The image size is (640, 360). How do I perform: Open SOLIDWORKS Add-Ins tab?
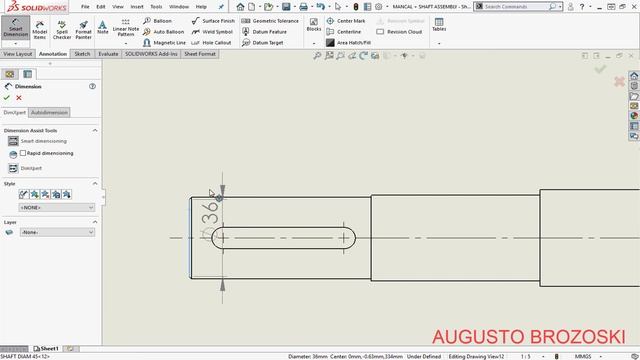(151, 54)
